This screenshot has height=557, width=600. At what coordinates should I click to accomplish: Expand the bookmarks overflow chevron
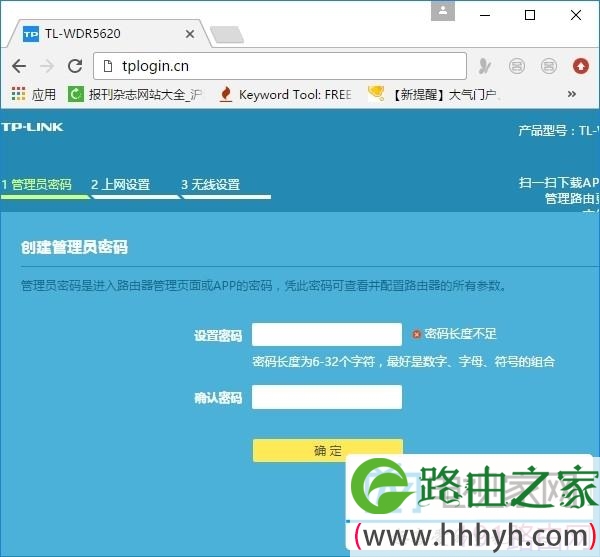572,94
